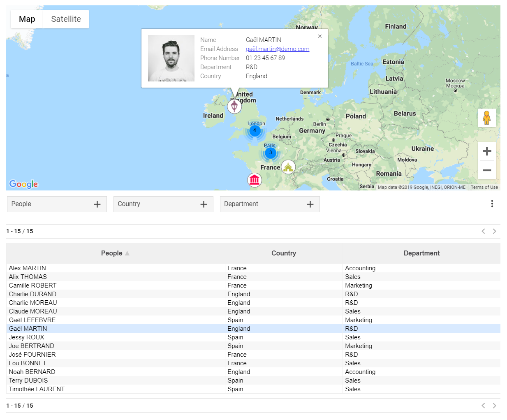The height and width of the screenshot is (420, 507).
Task: Click the pin marker over United Kingdom
Action: (234, 107)
